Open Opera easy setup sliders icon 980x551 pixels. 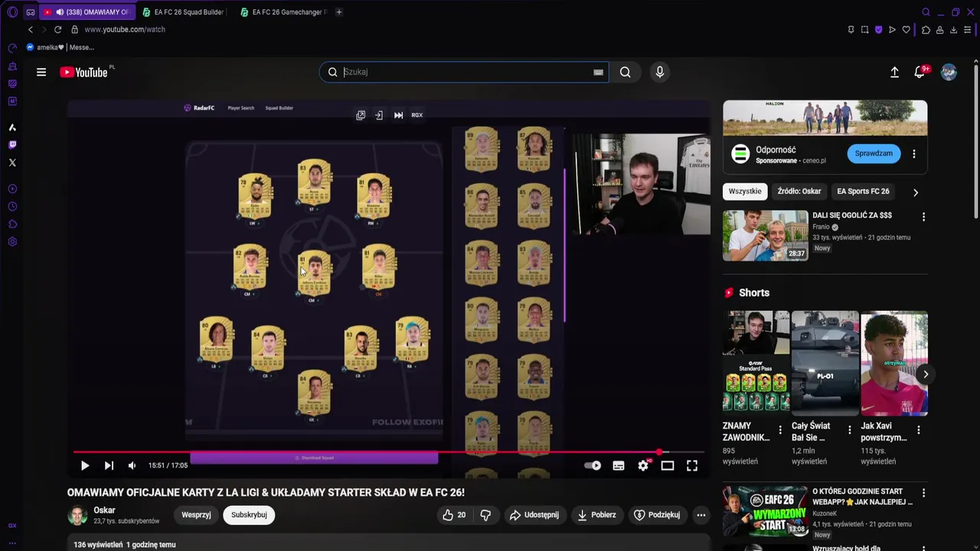968,30
